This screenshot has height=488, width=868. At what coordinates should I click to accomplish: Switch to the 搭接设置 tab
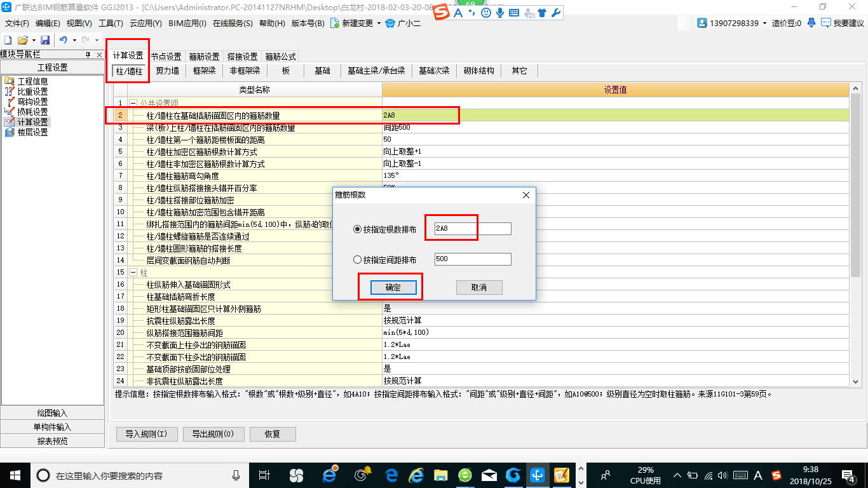(242, 57)
